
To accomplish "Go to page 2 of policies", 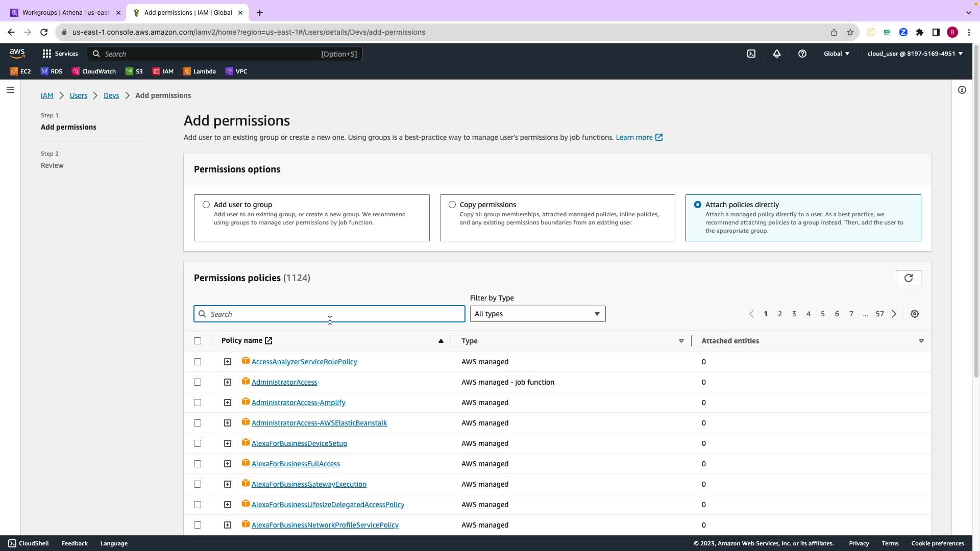I will pos(780,314).
